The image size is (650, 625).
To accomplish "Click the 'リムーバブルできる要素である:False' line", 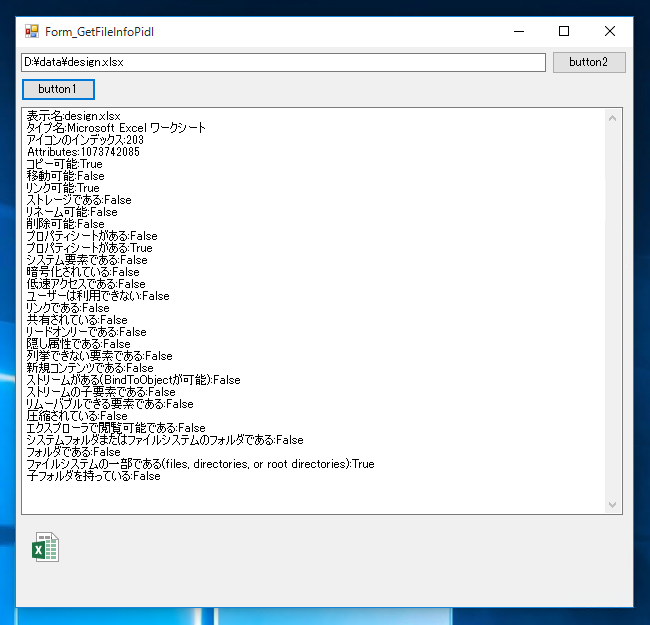I will pyautogui.click(x=110, y=404).
